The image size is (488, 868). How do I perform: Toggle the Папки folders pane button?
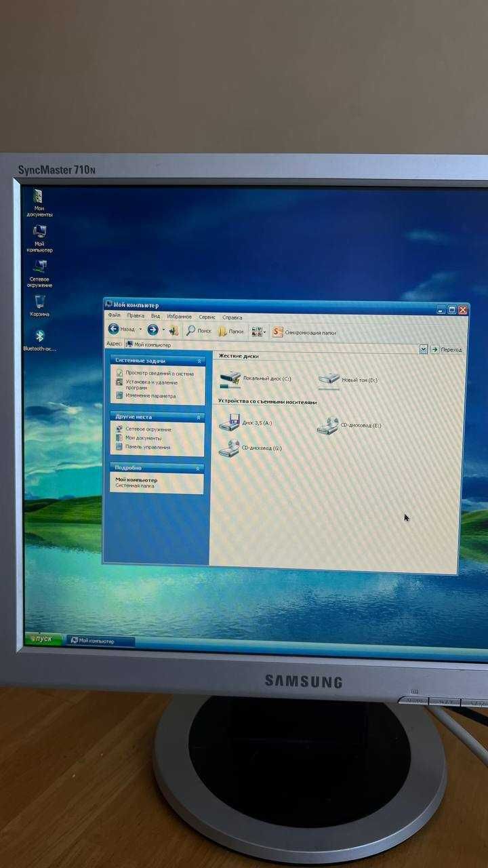(230, 332)
